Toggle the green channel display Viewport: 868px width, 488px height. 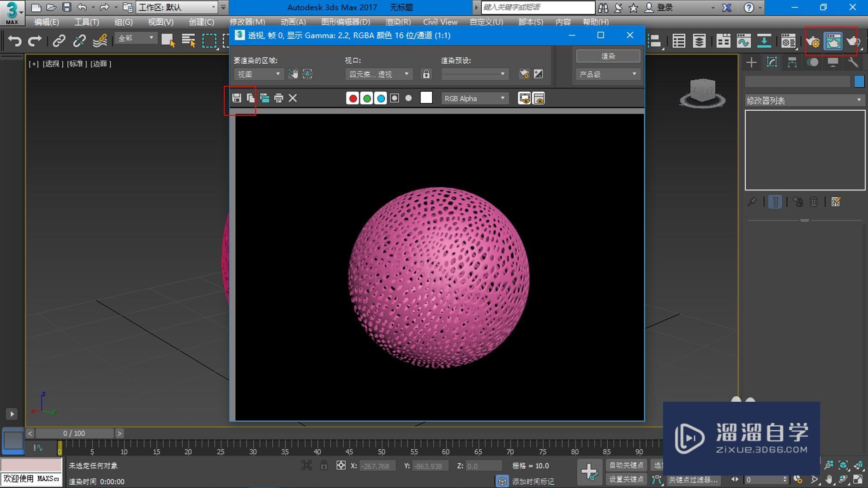point(367,98)
